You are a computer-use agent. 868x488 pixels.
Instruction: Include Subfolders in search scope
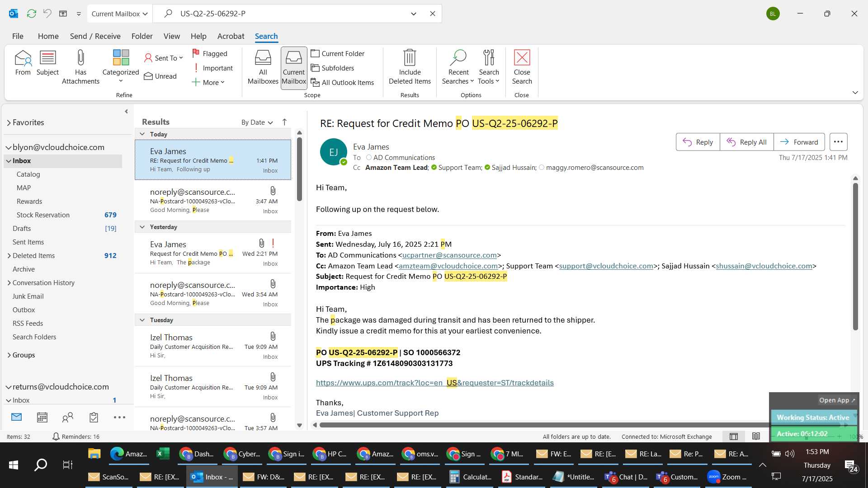[x=333, y=68]
